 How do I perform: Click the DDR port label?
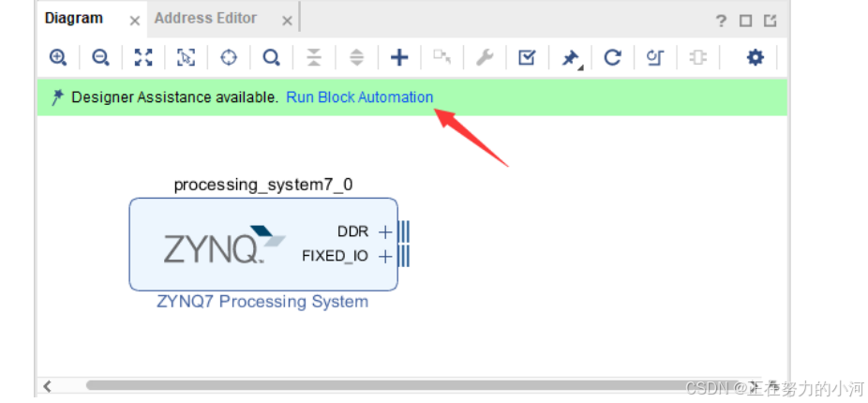point(352,231)
